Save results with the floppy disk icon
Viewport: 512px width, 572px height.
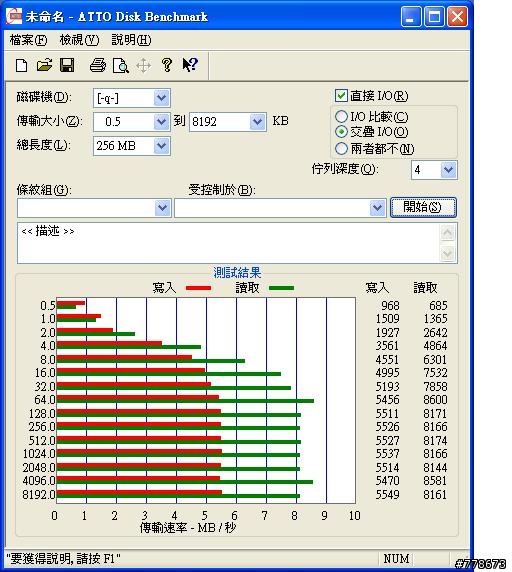(x=67, y=65)
